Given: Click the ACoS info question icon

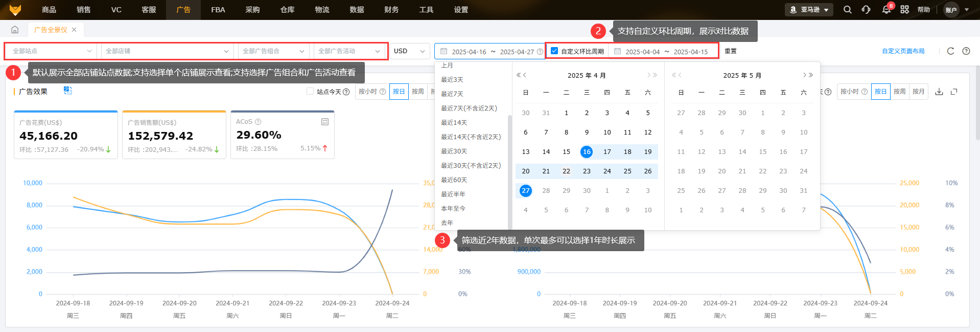Looking at the screenshot, I should coord(258,122).
